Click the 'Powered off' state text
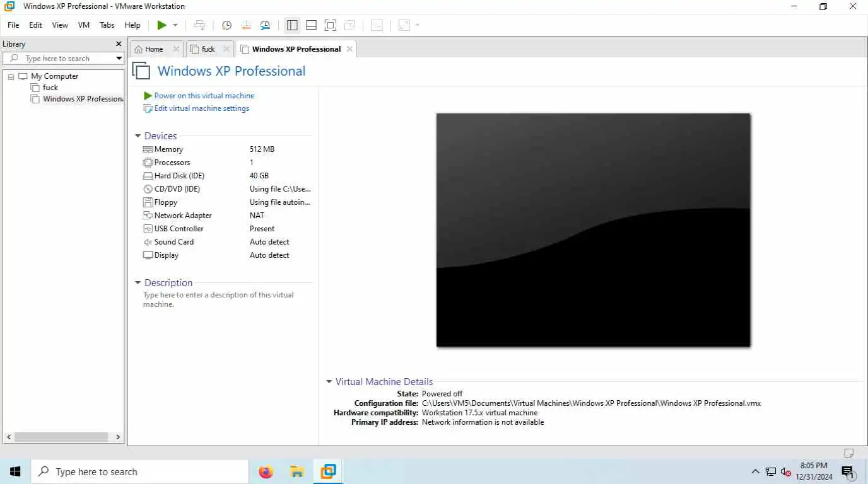The image size is (868, 484). click(442, 394)
